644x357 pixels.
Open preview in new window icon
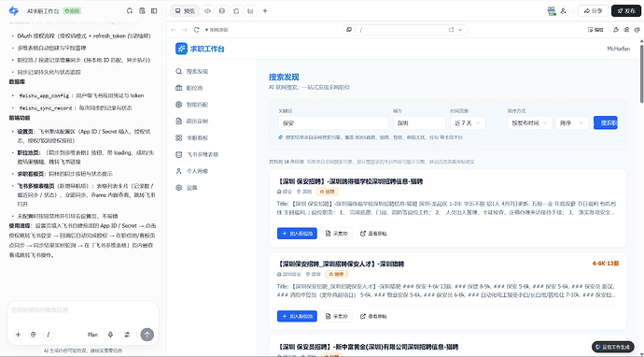451,30
